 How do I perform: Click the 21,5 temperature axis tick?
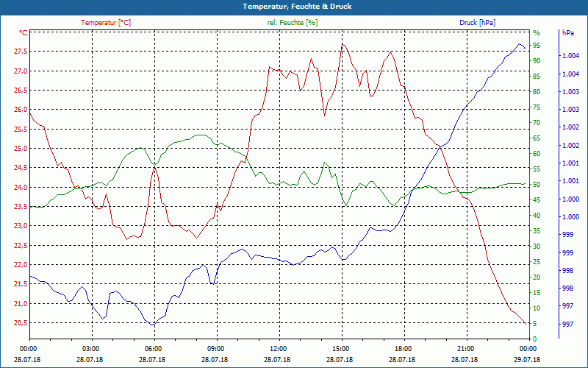point(21,284)
